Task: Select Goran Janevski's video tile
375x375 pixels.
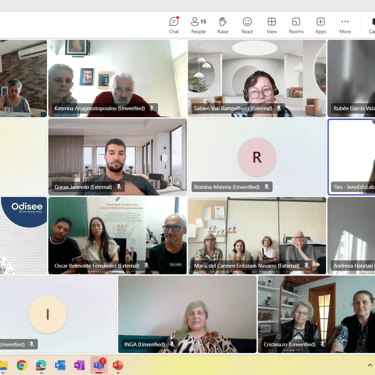Action: [x=117, y=157]
